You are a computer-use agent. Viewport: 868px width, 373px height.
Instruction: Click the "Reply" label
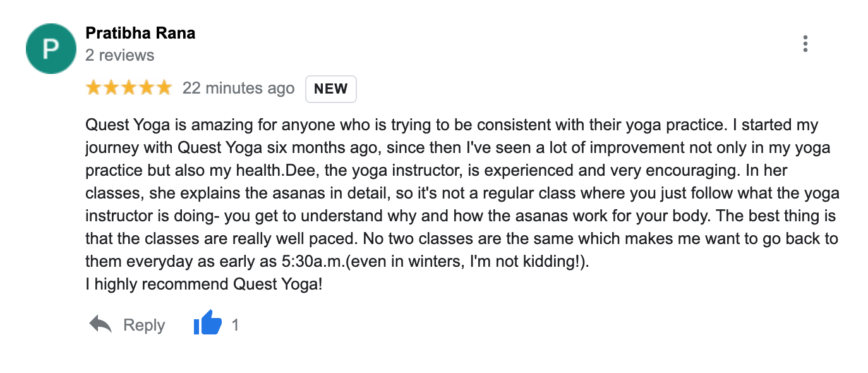(x=144, y=325)
